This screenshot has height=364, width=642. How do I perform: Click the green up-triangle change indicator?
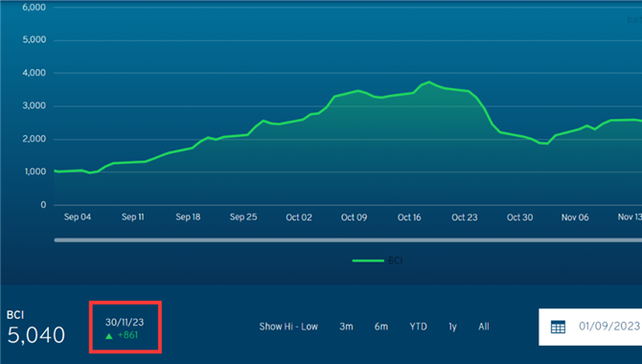109,336
